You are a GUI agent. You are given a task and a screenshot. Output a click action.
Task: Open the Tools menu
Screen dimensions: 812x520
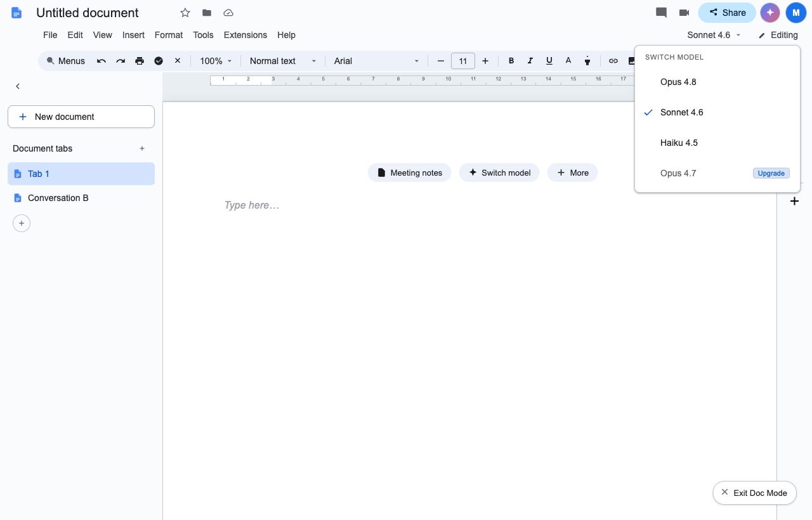[203, 35]
